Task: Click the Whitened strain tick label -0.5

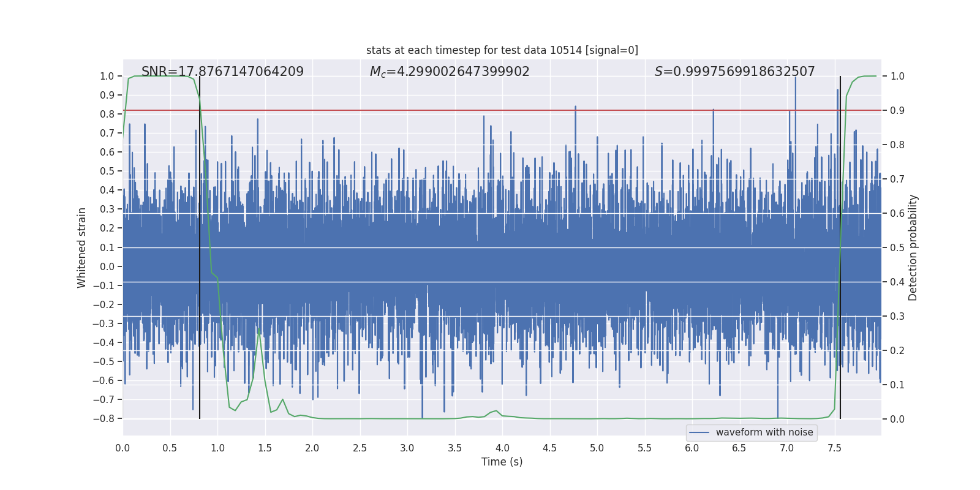Action: [x=104, y=362]
